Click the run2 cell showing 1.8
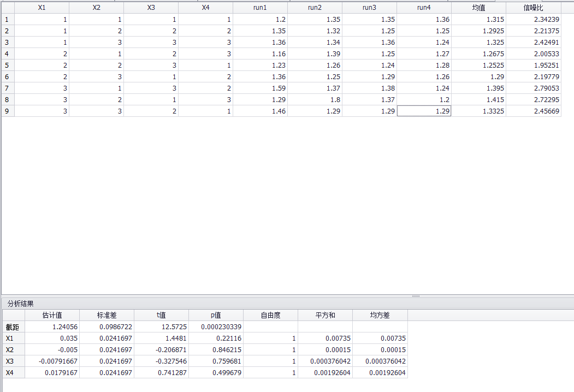Viewport: 574px width, 392px height. pyautogui.click(x=315, y=99)
